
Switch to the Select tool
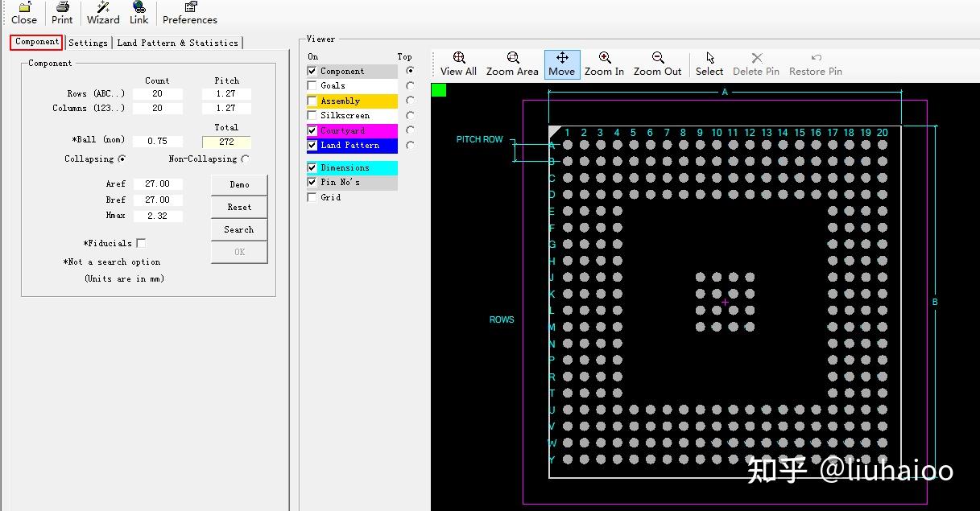[709, 64]
